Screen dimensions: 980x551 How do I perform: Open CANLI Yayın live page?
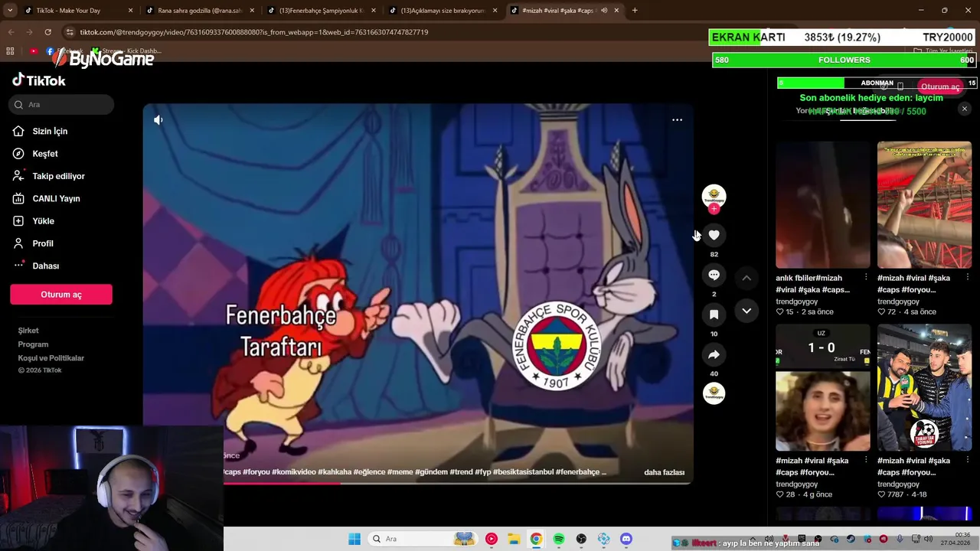pyautogui.click(x=56, y=198)
